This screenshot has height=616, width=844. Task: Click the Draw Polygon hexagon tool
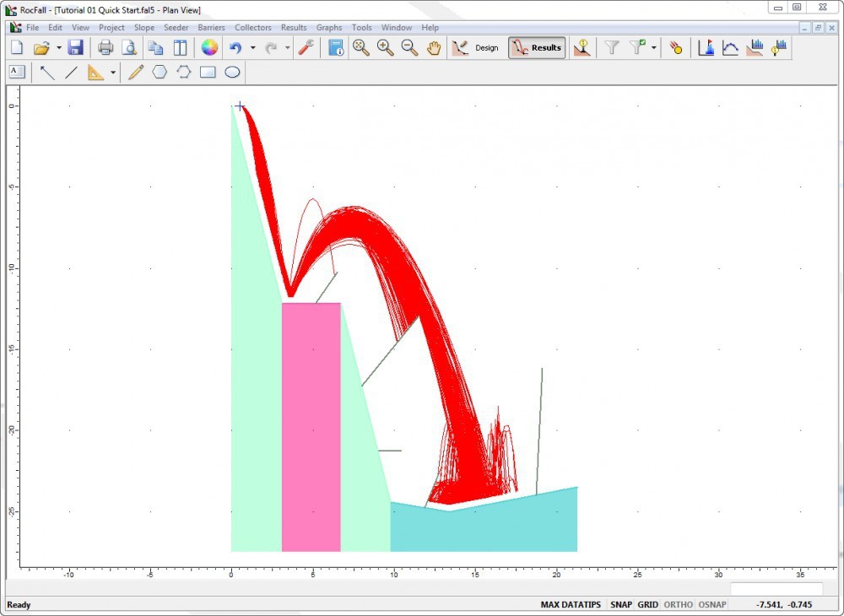pos(160,73)
